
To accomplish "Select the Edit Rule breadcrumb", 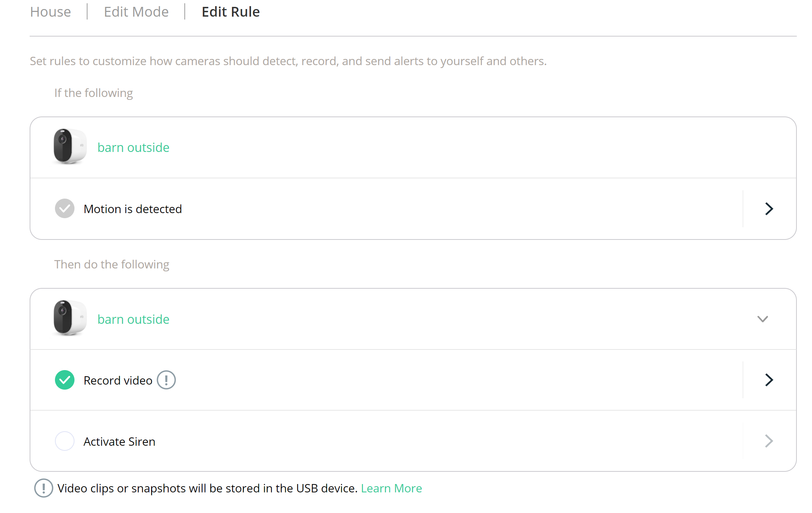I will [x=231, y=12].
